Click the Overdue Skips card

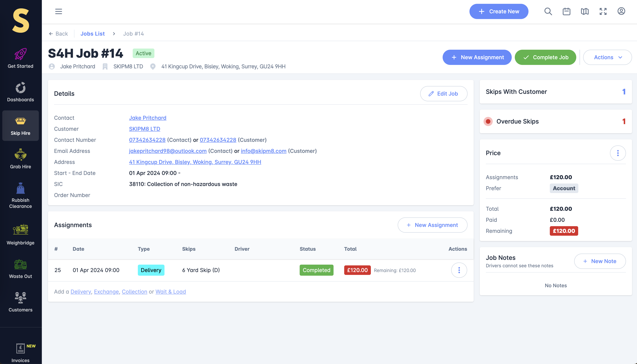point(556,121)
